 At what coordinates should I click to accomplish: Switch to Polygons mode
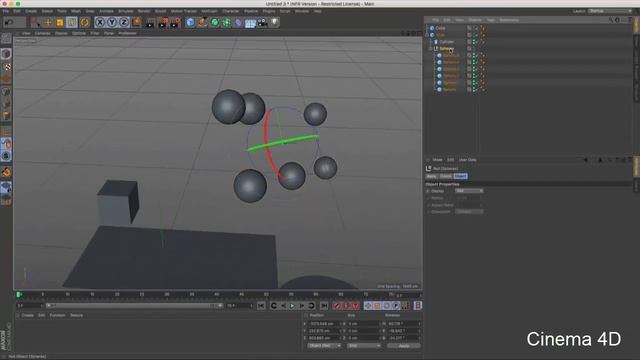(6, 116)
